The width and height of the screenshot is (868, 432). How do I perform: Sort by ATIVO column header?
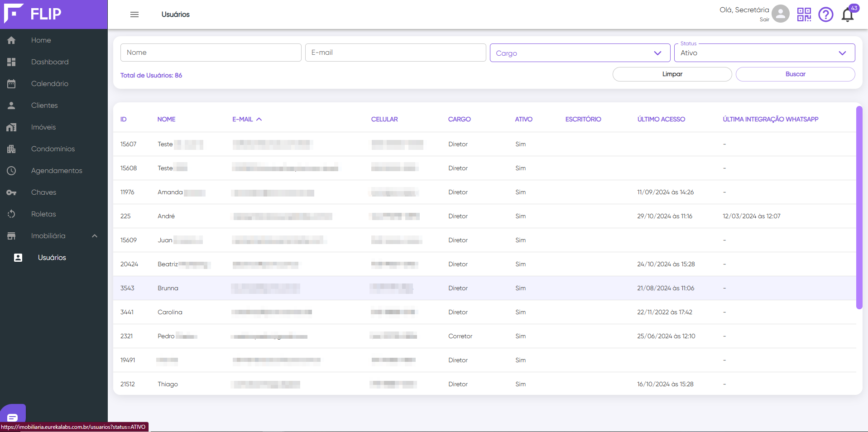(523, 119)
